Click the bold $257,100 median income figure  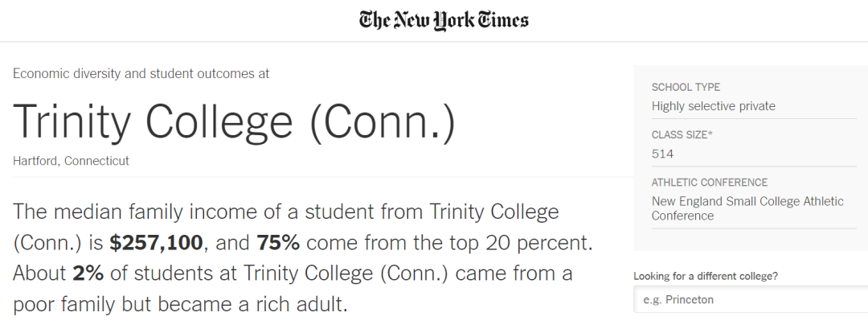(x=157, y=244)
